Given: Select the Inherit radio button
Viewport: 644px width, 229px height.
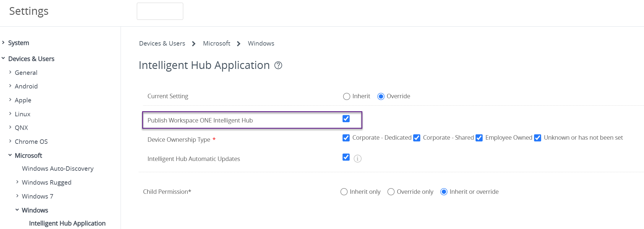Looking at the screenshot, I should [347, 96].
